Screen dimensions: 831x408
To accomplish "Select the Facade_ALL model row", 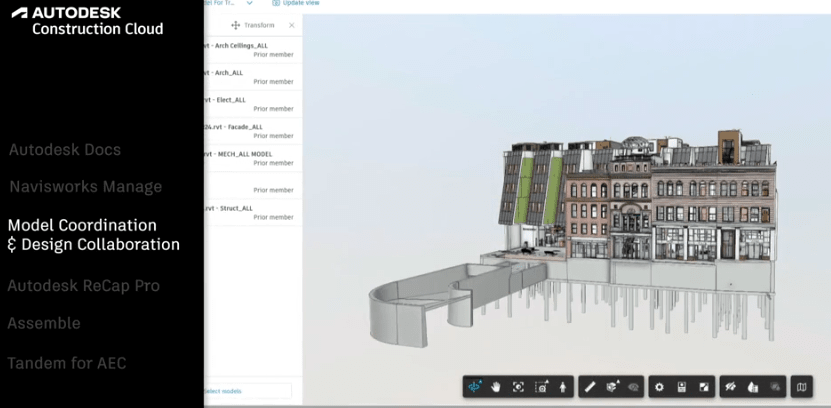I will [x=253, y=131].
